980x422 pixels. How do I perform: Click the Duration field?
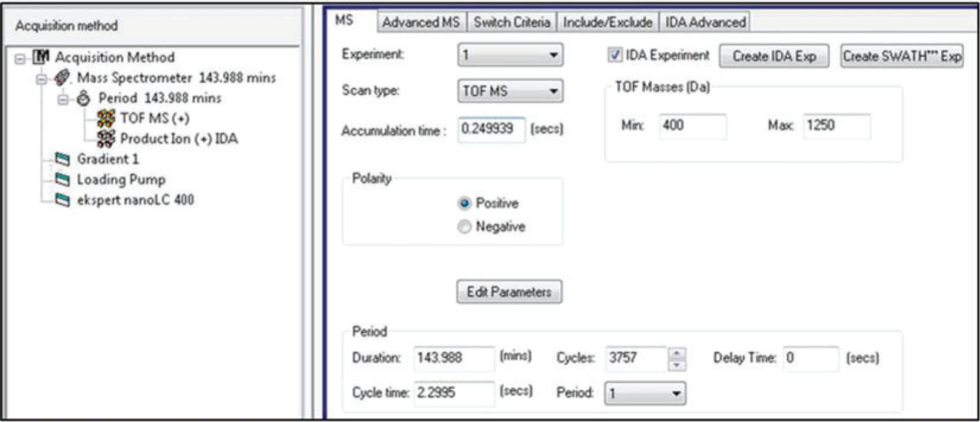tap(454, 358)
